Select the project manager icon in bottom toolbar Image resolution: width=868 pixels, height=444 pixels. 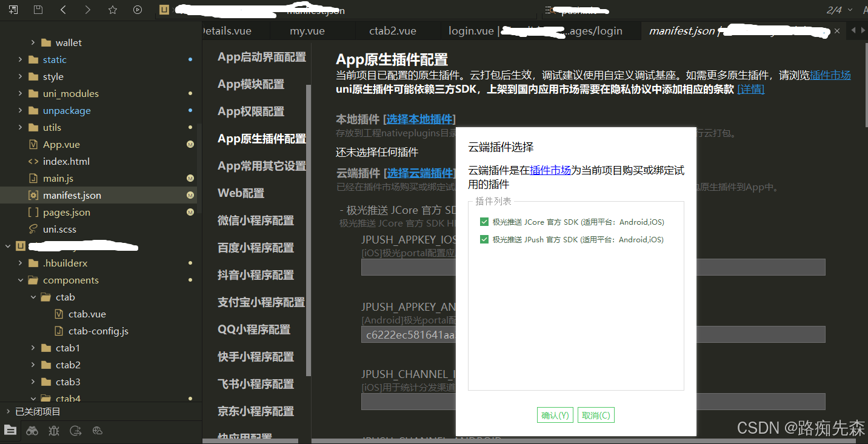click(x=11, y=431)
